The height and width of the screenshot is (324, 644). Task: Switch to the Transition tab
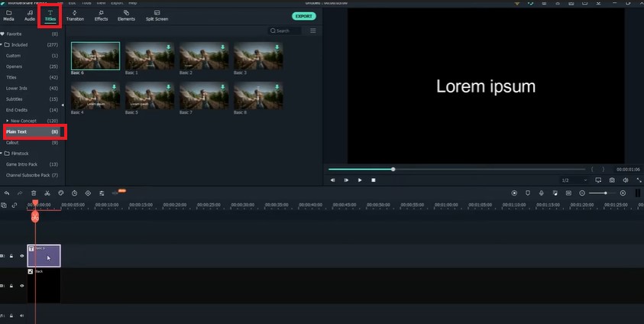pyautogui.click(x=75, y=15)
